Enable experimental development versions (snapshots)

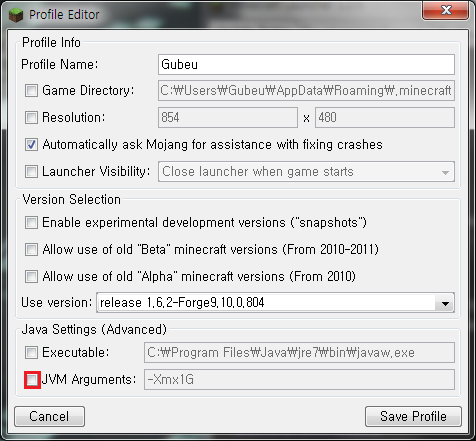coord(31,222)
